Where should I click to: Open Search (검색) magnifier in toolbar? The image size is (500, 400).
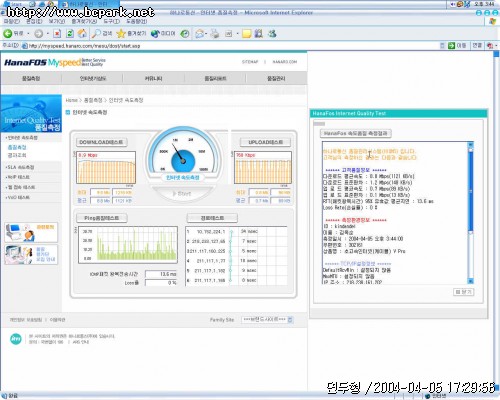click(102, 34)
